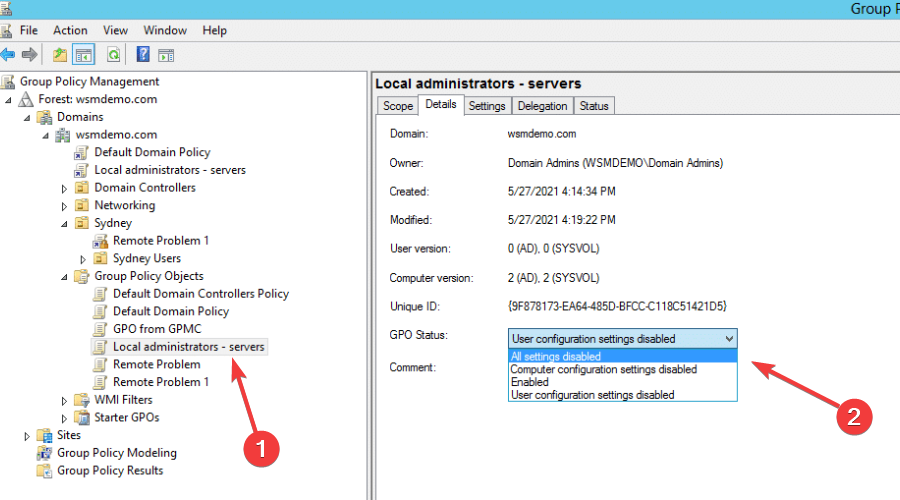Click the Sydney OU folder icon
Screen dimensions: 900x500
(82, 223)
